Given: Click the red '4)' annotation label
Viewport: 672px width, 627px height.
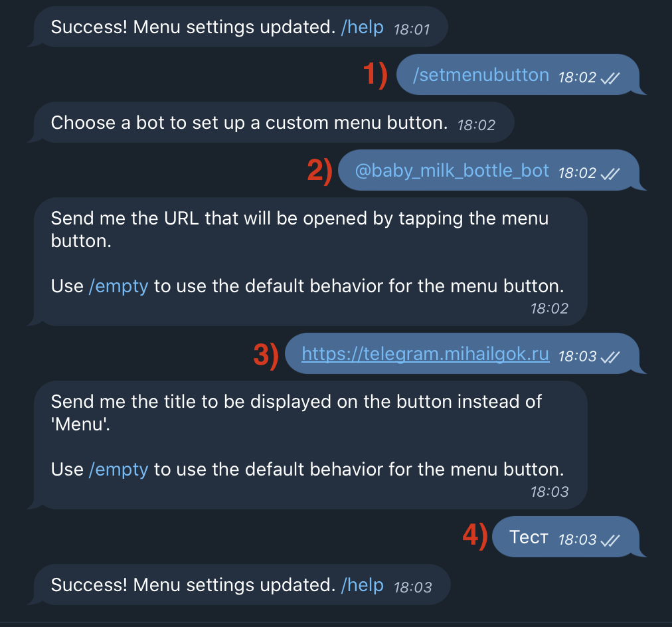Looking at the screenshot, I should 475,536.
